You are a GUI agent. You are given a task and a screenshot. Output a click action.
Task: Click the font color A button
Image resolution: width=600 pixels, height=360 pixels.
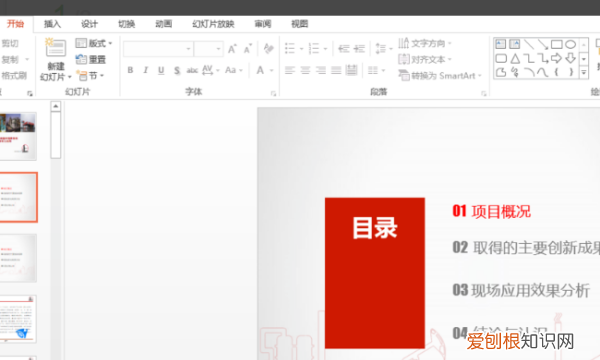(x=260, y=70)
